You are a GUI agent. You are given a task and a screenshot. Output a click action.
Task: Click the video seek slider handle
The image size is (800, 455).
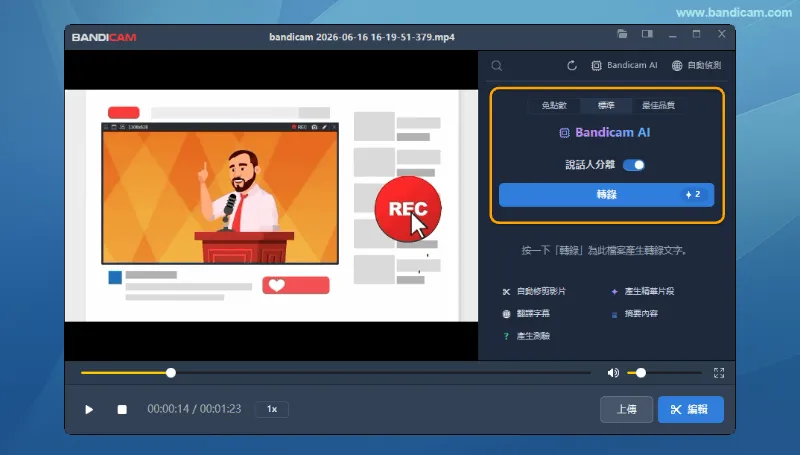[x=171, y=373]
